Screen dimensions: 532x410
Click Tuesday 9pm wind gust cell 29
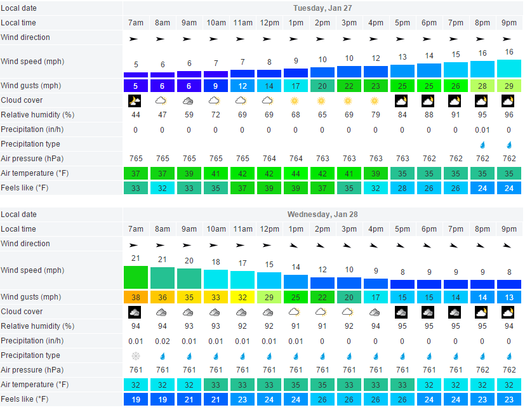(508, 86)
